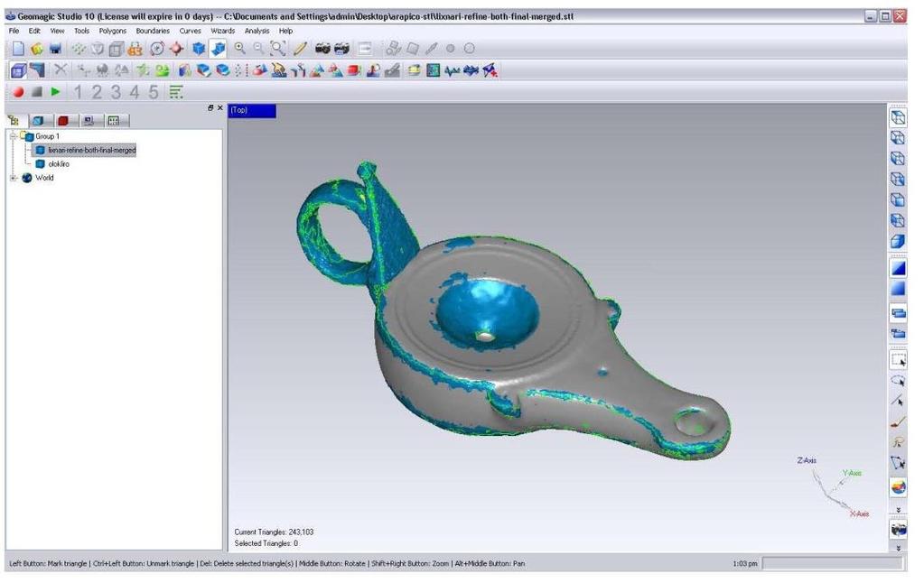The width and height of the screenshot is (924, 583).
Task: Select the line selection tool
Action: [898, 401]
